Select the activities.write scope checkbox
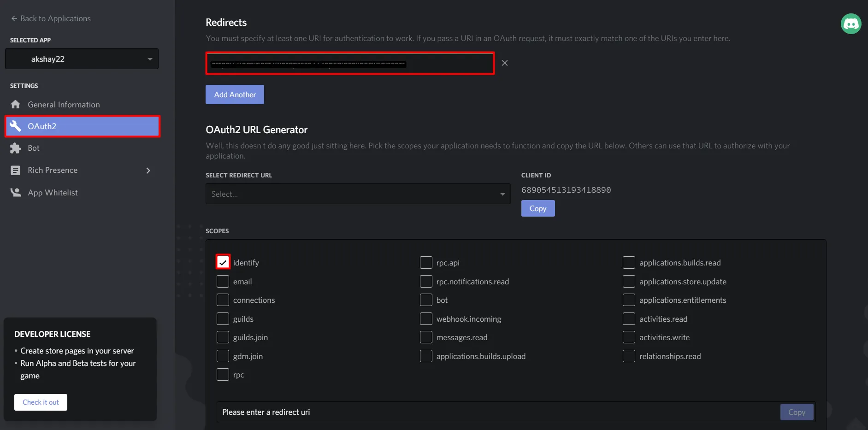Viewport: 868px width, 430px height. coord(629,337)
